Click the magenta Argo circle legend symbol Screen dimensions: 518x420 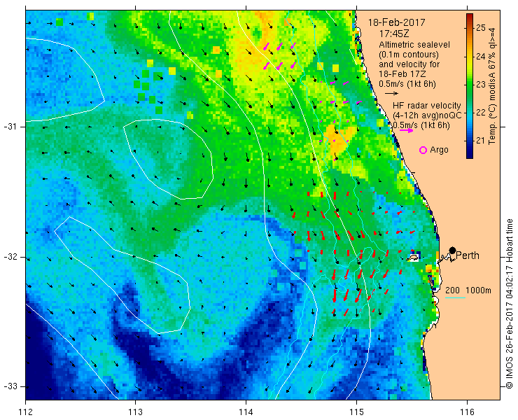(x=423, y=150)
